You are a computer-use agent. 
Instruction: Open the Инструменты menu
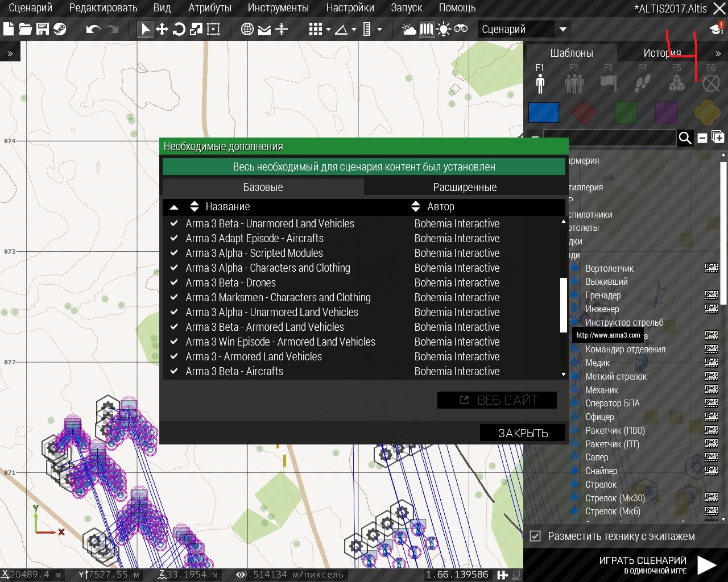(278, 8)
